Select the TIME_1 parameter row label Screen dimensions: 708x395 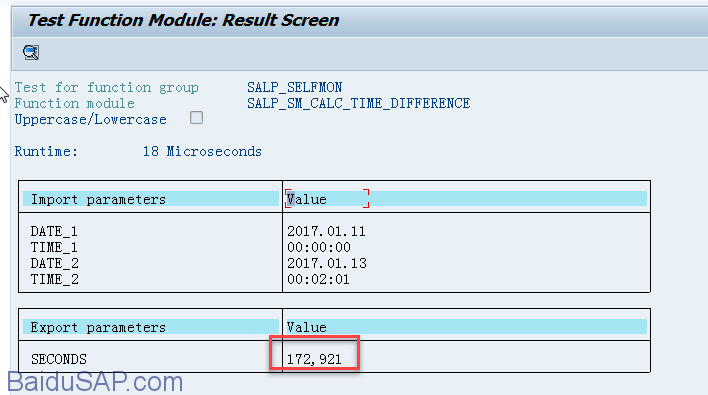pyautogui.click(x=54, y=247)
